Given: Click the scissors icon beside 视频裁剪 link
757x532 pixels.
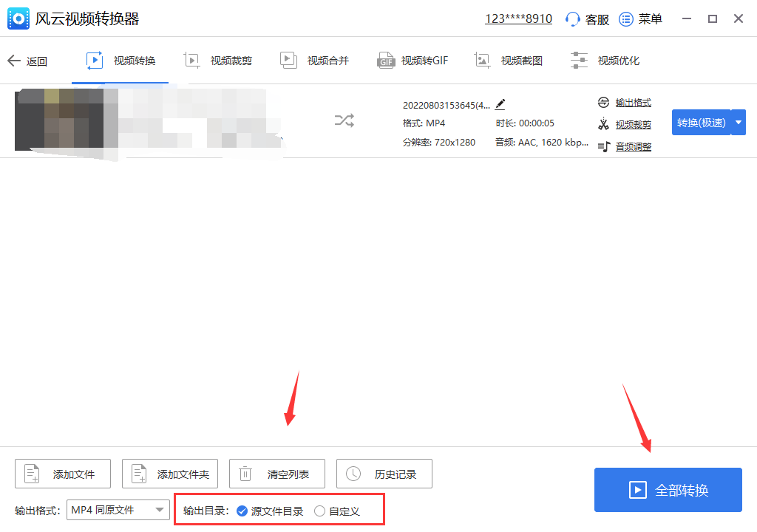Looking at the screenshot, I should pyautogui.click(x=603, y=124).
